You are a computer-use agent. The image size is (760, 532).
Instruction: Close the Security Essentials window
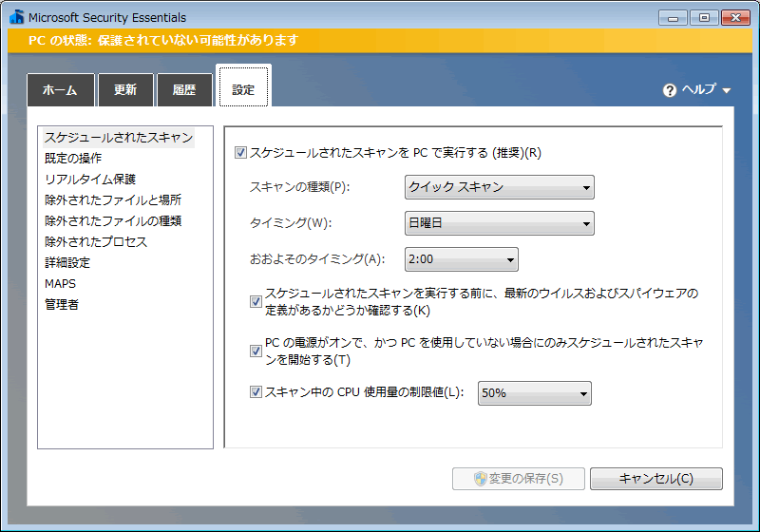[735, 18]
